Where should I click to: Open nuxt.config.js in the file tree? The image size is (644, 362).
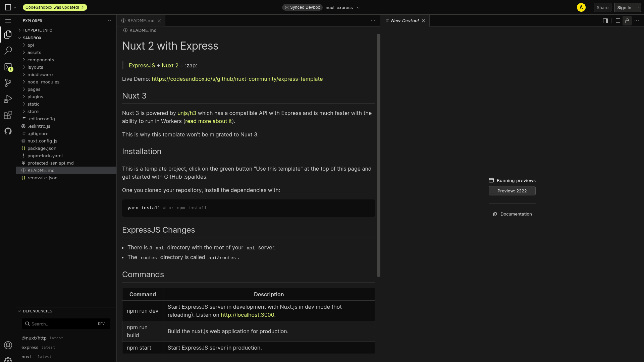66,141
